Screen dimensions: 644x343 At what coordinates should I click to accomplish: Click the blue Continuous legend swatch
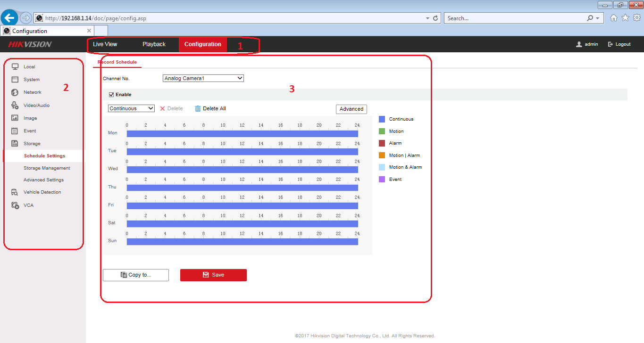382,119
